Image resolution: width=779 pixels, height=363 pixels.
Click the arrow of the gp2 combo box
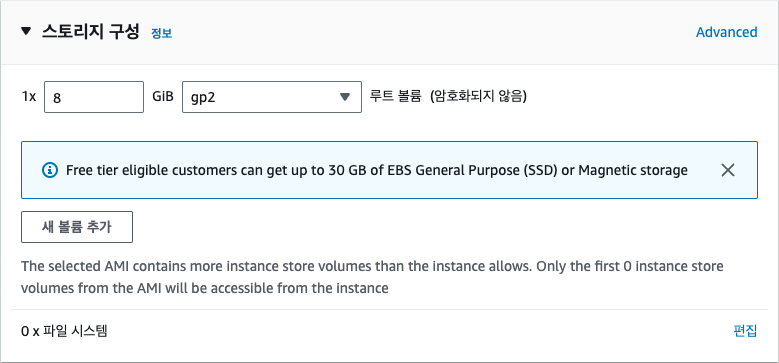tap(345, 97)
